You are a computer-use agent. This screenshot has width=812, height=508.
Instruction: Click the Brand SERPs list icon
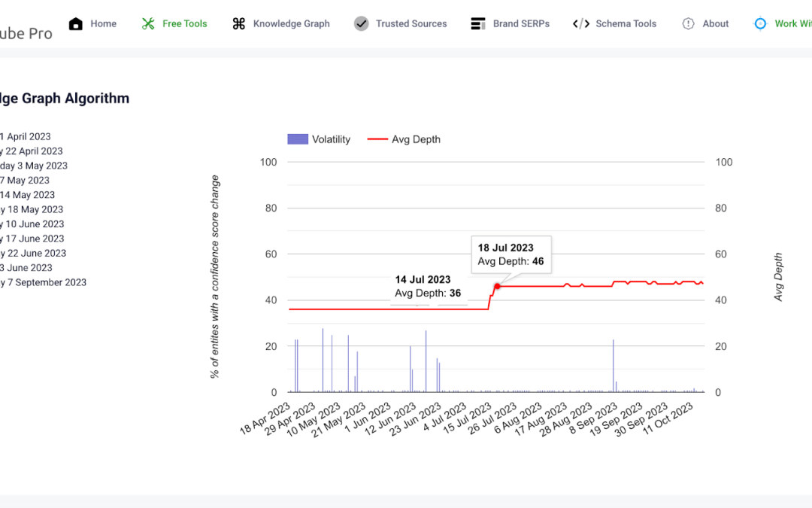coord(478,23)
